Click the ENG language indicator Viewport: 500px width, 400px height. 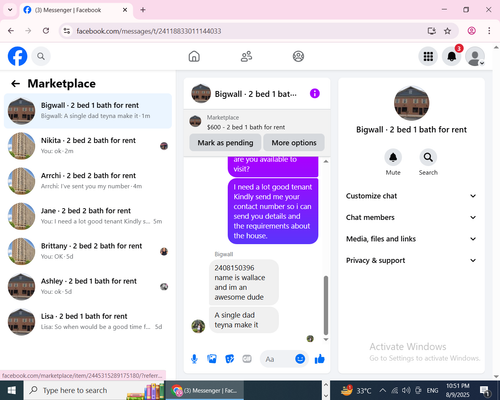(x=432, y=390)
